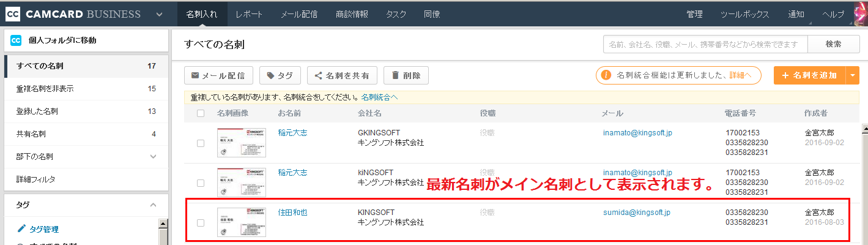Screen dimensions: 868x245
Task: Select すべての名刺 in the sidebar
Action: (86, 66)
